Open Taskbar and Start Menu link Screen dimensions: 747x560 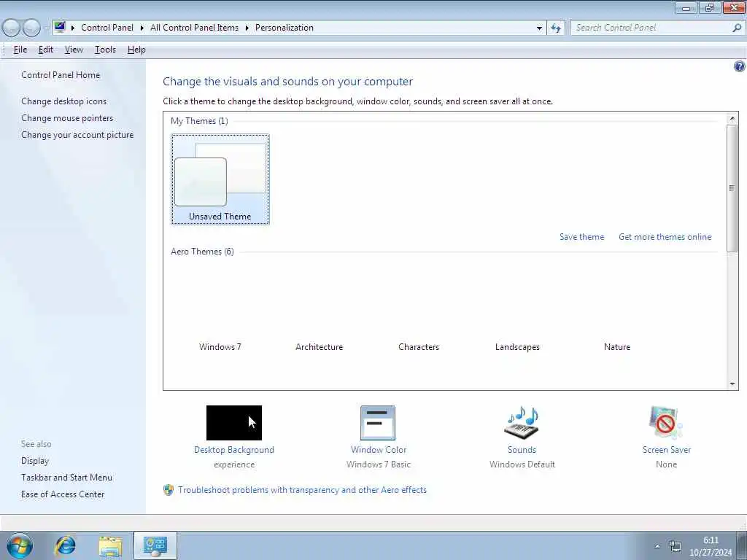[x=66, y=478]
